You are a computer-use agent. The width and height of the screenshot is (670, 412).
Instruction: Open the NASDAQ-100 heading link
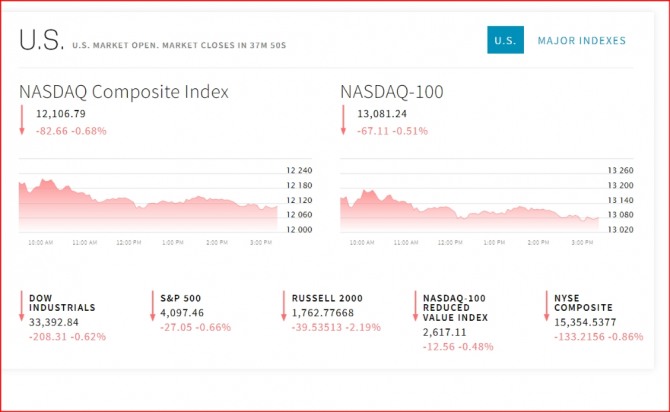(392, 92)
